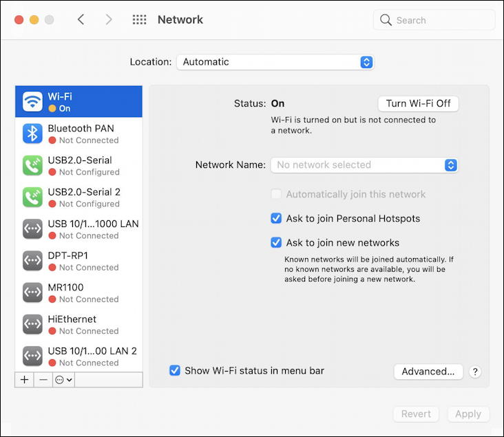Click the DPT-RP1 ethernet icon

coord(32,261)
